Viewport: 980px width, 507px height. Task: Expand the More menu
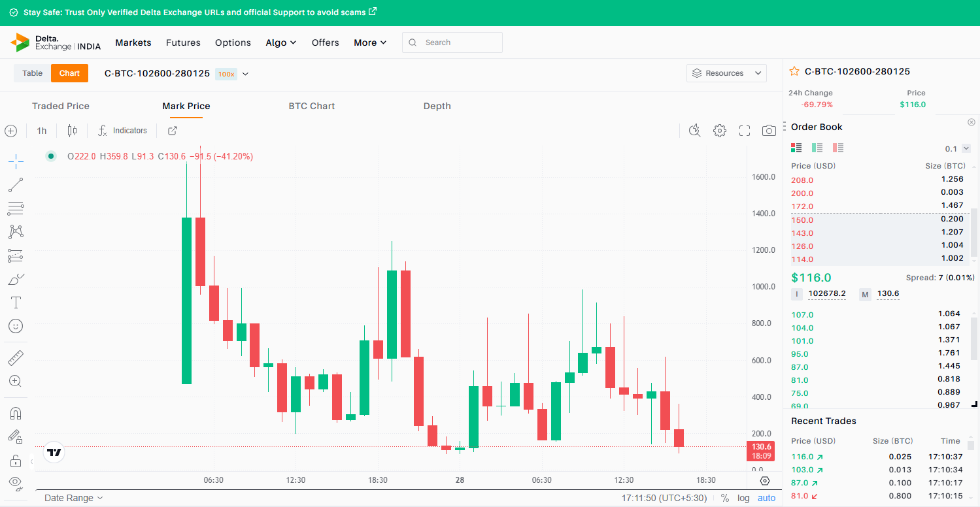[x=370, y=42]
